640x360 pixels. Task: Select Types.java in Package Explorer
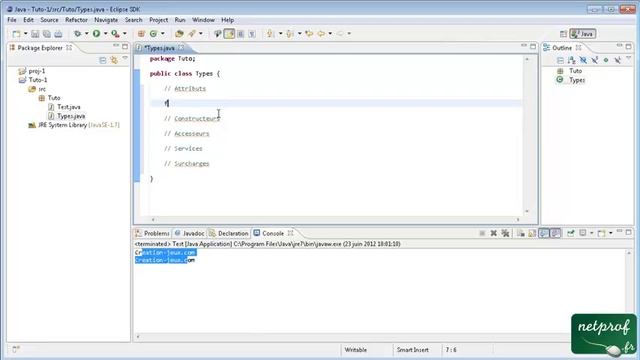[67, 116]
